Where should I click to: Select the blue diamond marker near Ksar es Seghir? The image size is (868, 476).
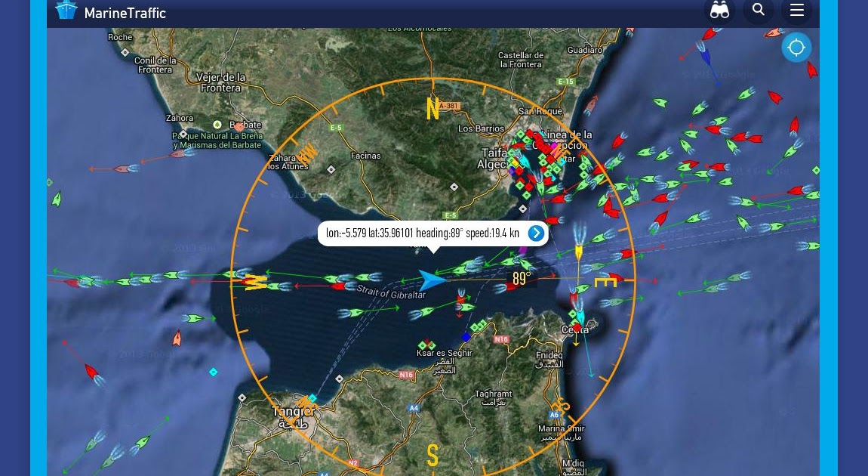466,337
